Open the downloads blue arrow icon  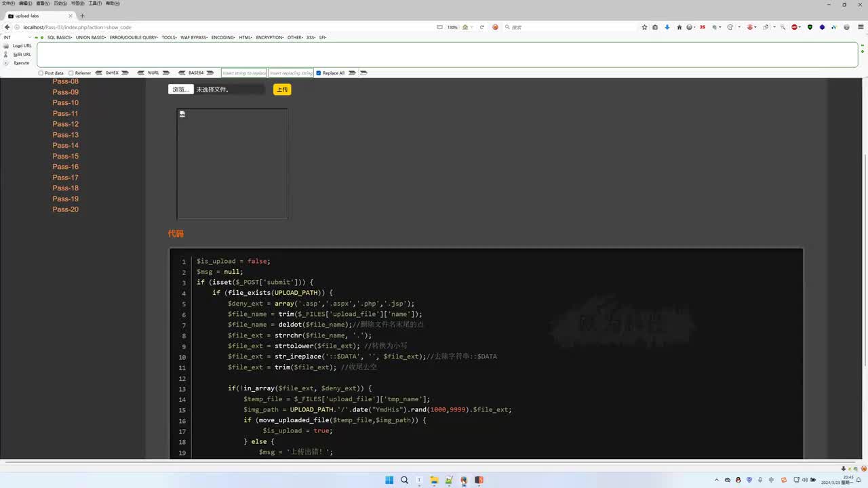click(x=667, y=27)
